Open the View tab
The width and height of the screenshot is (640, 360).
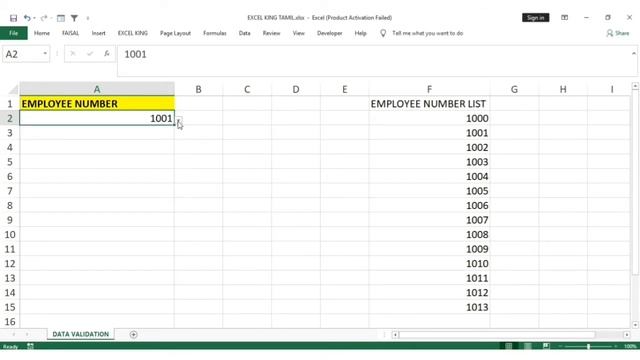point(298,33)
